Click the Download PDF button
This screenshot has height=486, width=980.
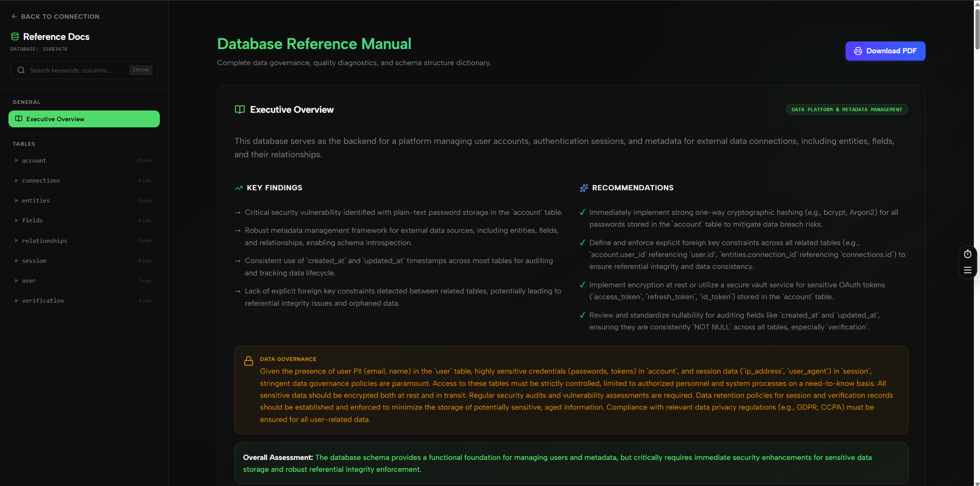(x=885, y=51)
